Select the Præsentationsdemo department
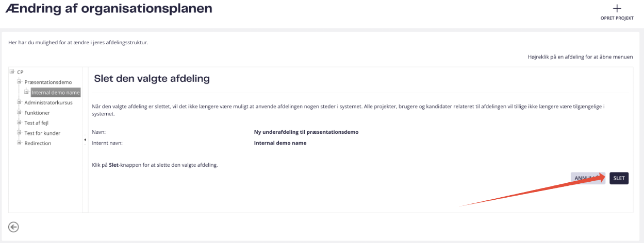Screen dimensions: 644x243 pyautogui.click(x=48, y=82)
